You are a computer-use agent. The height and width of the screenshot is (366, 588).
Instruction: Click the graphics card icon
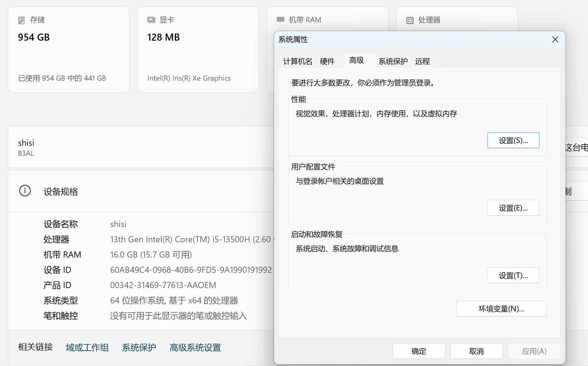151,20
